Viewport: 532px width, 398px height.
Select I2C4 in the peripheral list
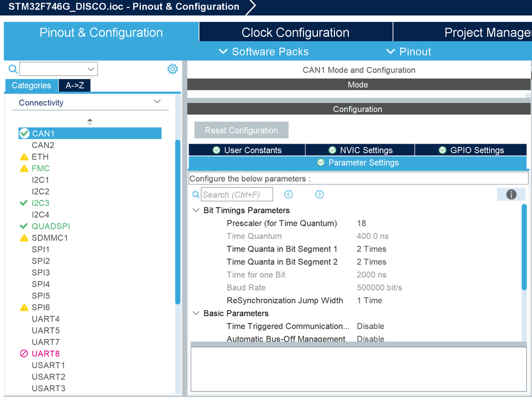[40, 214]
